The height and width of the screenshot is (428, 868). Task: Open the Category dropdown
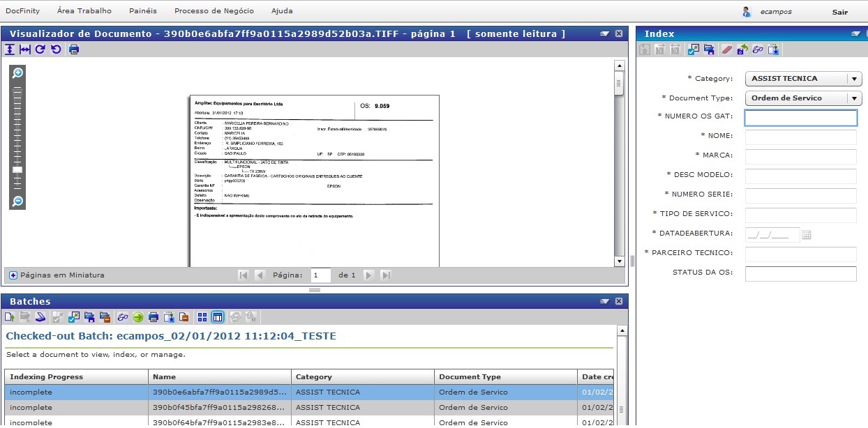(x=854, y=79)
